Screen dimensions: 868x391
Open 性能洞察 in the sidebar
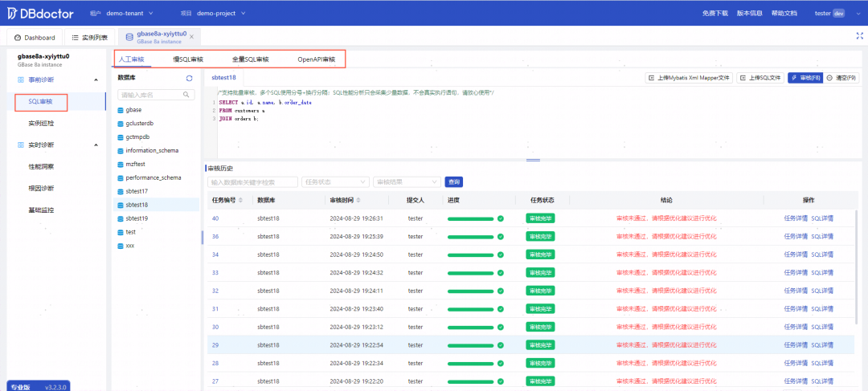(x=41, y=166)
